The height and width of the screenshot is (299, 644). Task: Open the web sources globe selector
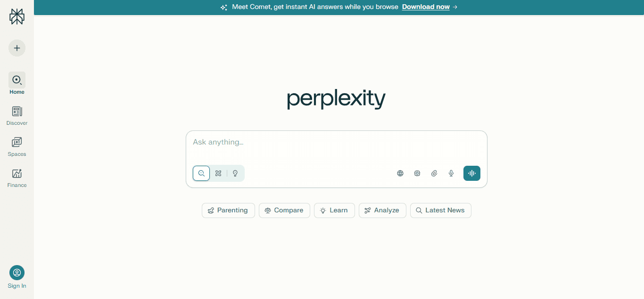pyautogui.click(x=400, y=173)
